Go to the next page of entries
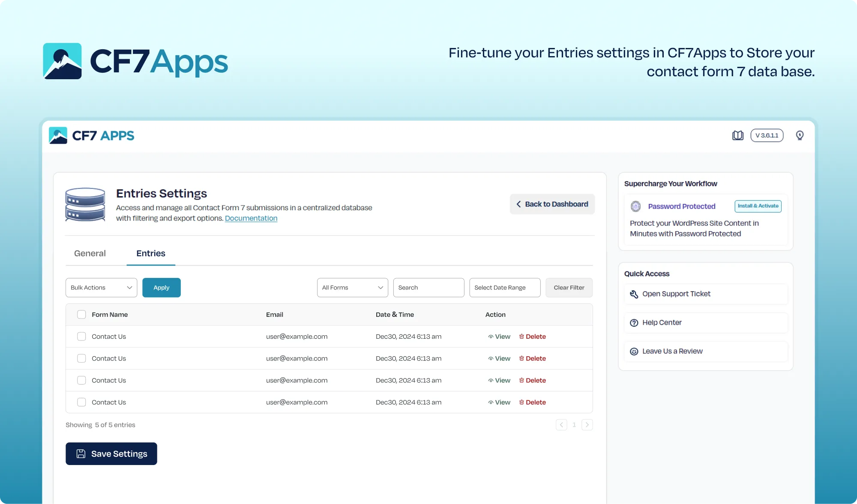Screen dimensions: 857x504 click(x=587, y=425)
